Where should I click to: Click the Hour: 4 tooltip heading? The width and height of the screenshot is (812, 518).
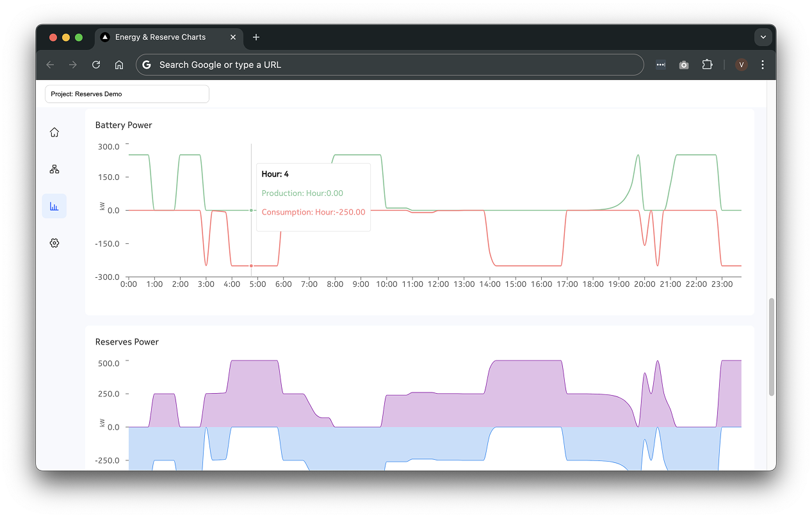click(275, 174)
